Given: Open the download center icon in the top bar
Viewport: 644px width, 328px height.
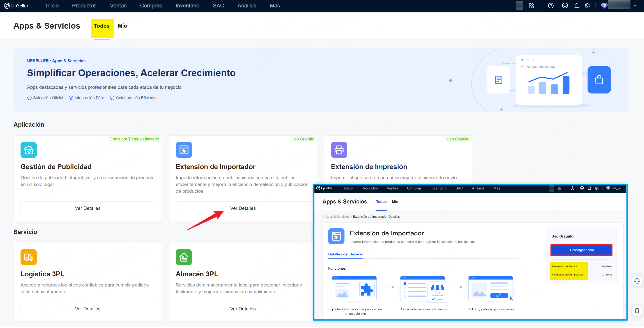Looking at the screenshot, I should (565, 6).
